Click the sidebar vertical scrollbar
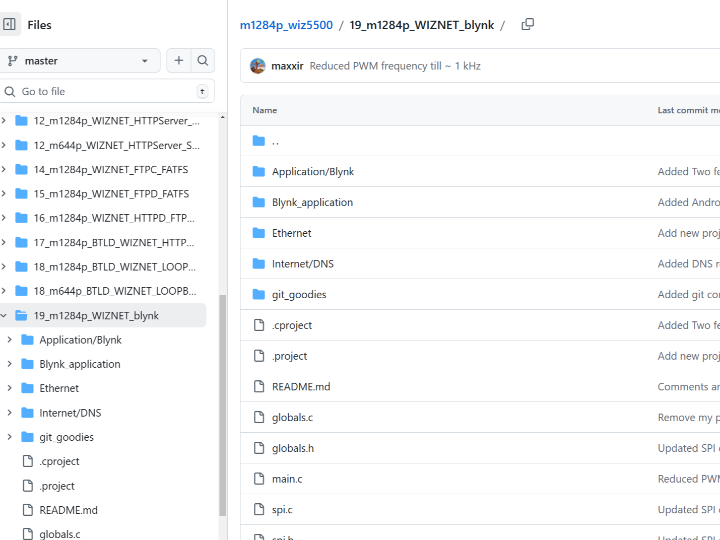This screenshot has height=540, width=720. pyautogui.click(x=222, y=400)
